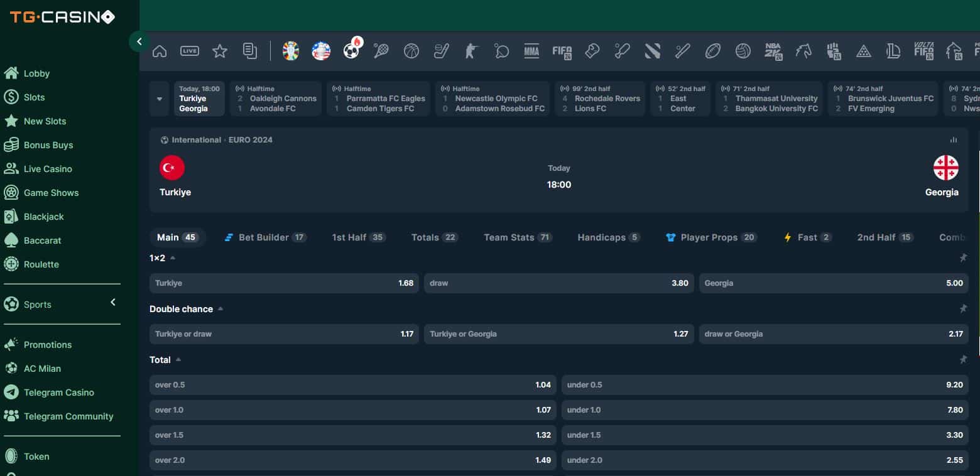Select the boxing glove sport icon

pyautogui.click(x=592, y=51)
